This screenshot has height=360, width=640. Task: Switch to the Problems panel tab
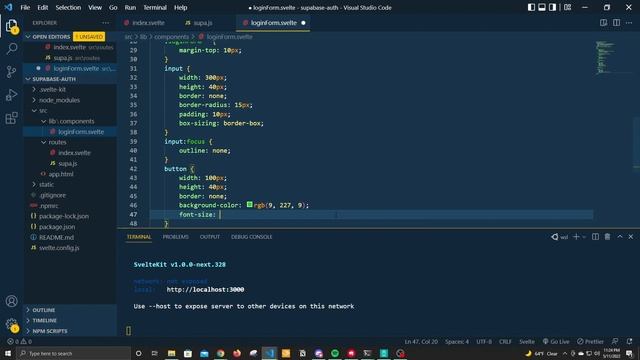click(176, 237)
